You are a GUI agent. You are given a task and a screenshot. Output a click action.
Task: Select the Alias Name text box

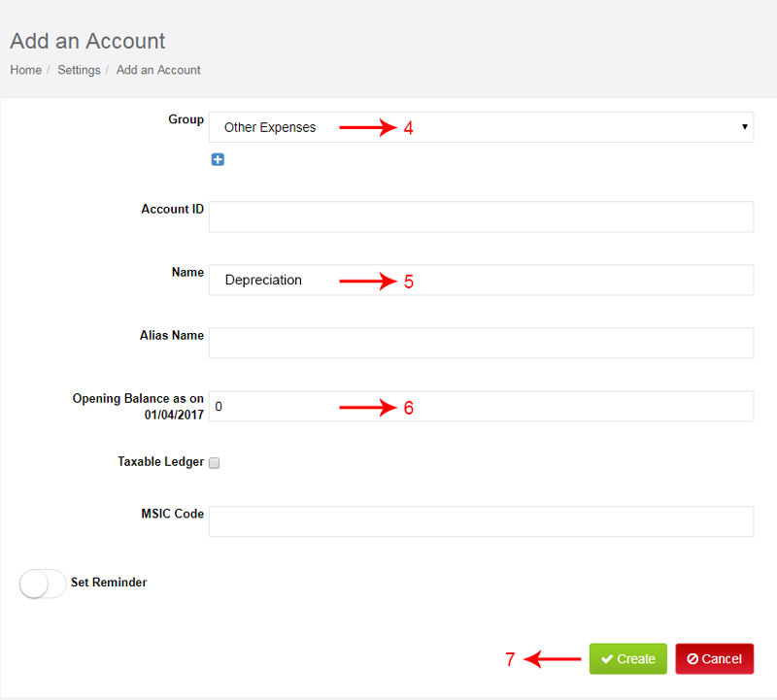pyautogui.click(x=481, y=343)
